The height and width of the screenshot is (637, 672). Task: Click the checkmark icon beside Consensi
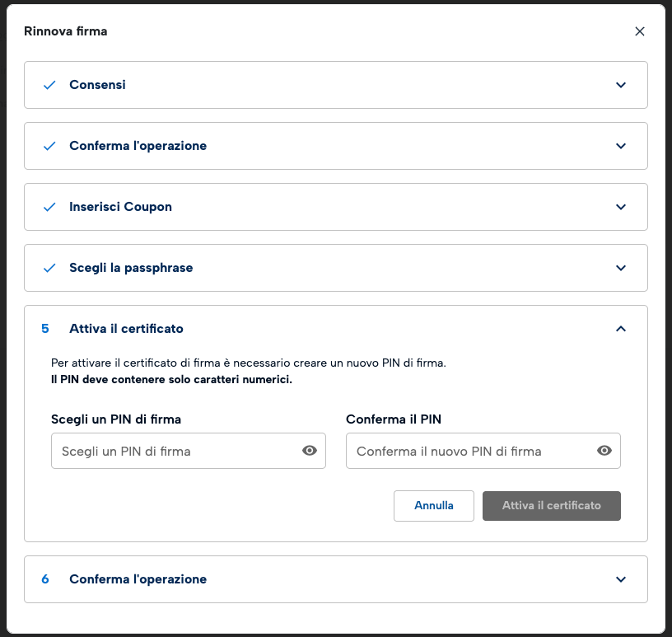point(49,85)
